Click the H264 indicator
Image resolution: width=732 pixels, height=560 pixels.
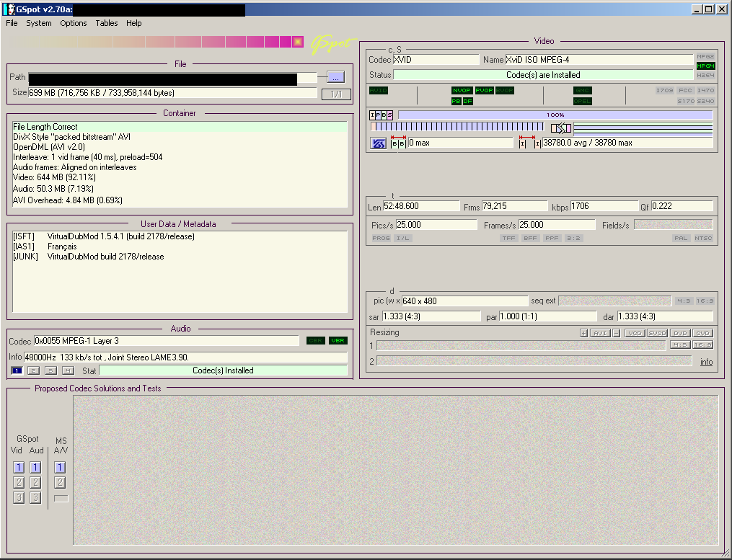coord(705,75)
